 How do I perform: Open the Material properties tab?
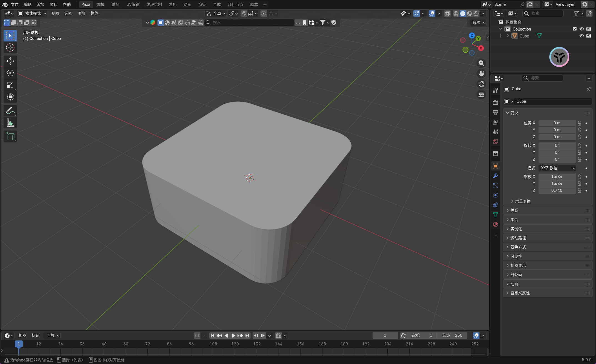tap(495, 224)
